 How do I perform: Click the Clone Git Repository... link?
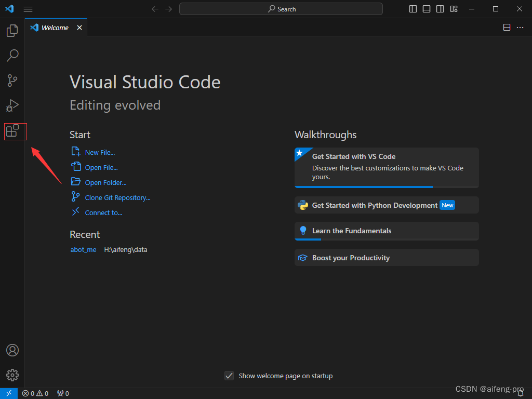117,198
